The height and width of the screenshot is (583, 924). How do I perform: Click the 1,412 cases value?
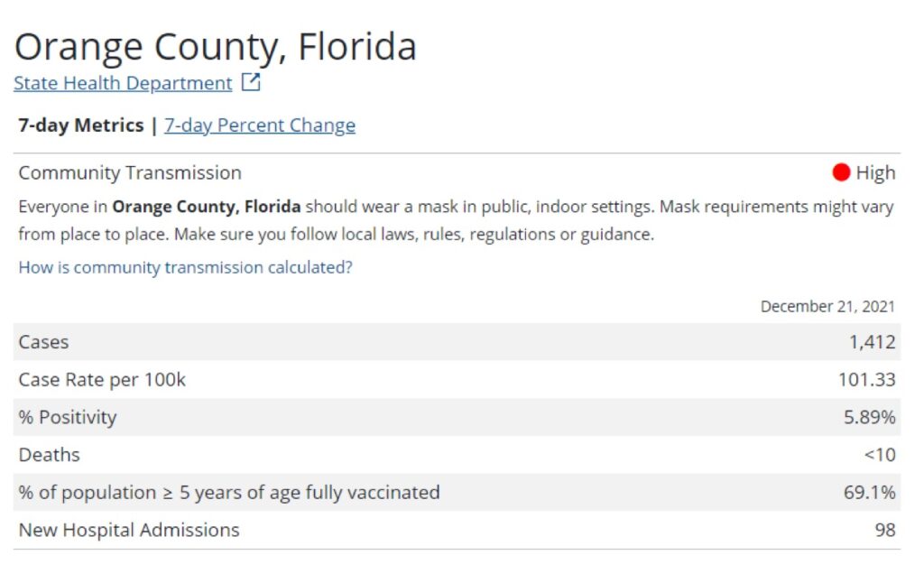(872, 342)
